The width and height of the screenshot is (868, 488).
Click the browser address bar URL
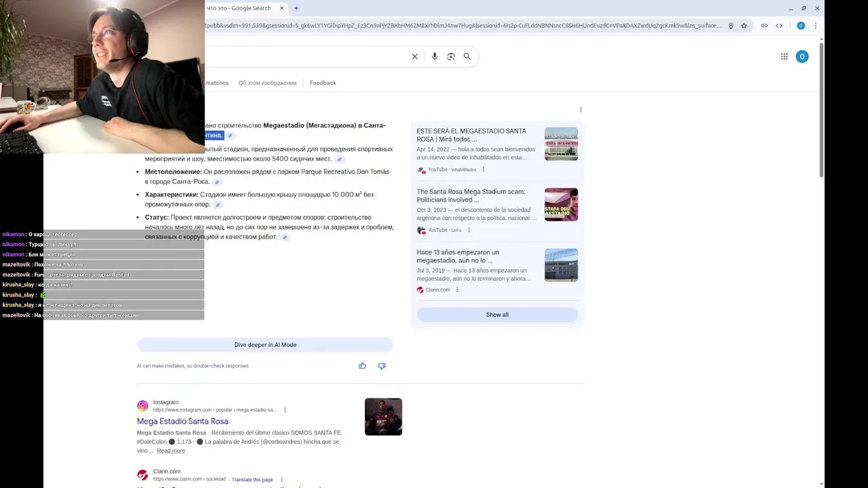pyautogui.click(x=463, y=26)
